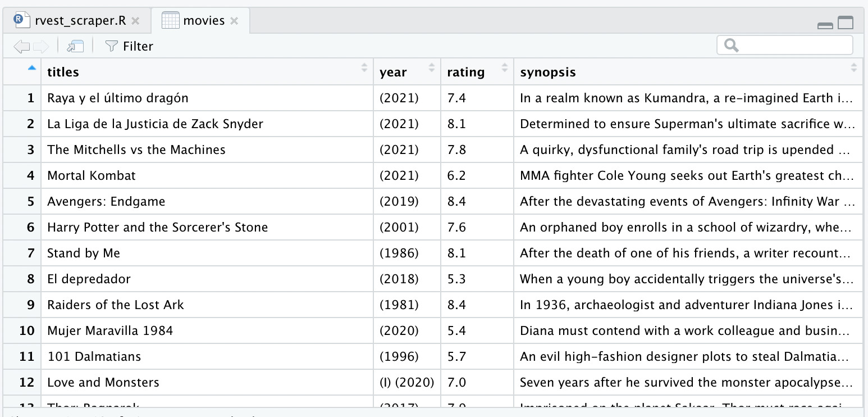Open the Filter option
This screenshot has height=417, width=868.
click(x=129, y=46)
